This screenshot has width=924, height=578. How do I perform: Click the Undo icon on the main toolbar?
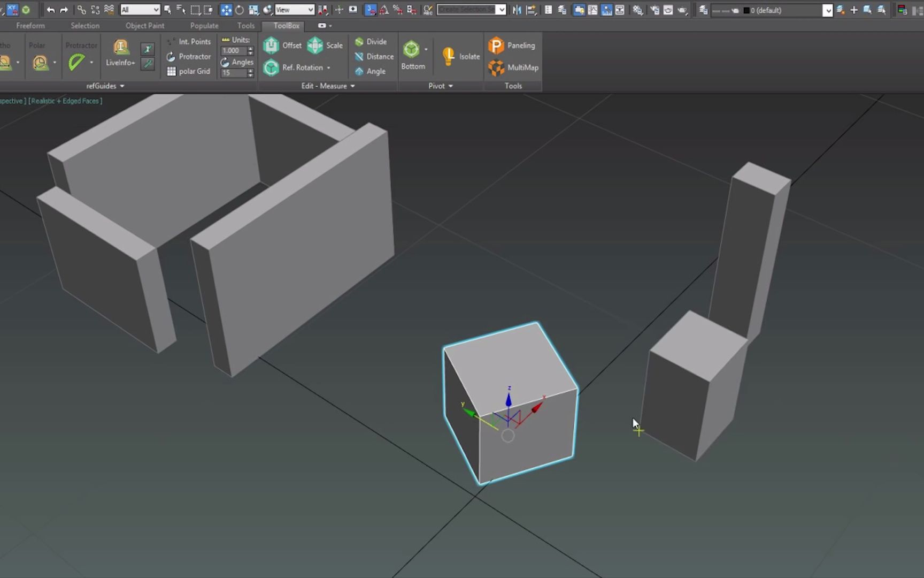point(50,9)
